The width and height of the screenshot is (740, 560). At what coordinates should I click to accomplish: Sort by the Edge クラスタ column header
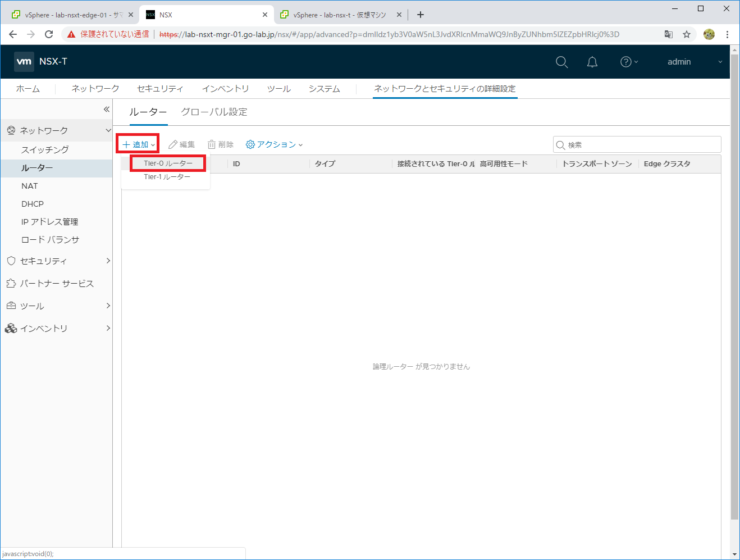tap(667, 164)
